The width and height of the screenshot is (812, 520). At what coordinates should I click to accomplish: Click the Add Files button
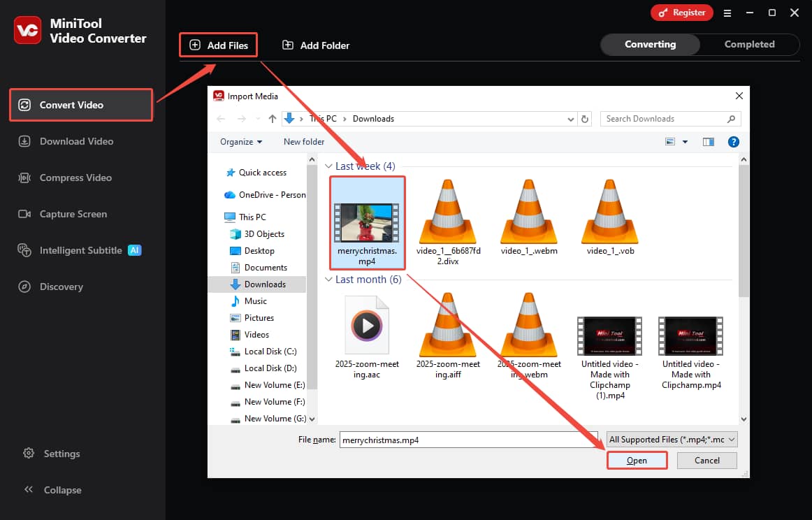pos(218,45)
